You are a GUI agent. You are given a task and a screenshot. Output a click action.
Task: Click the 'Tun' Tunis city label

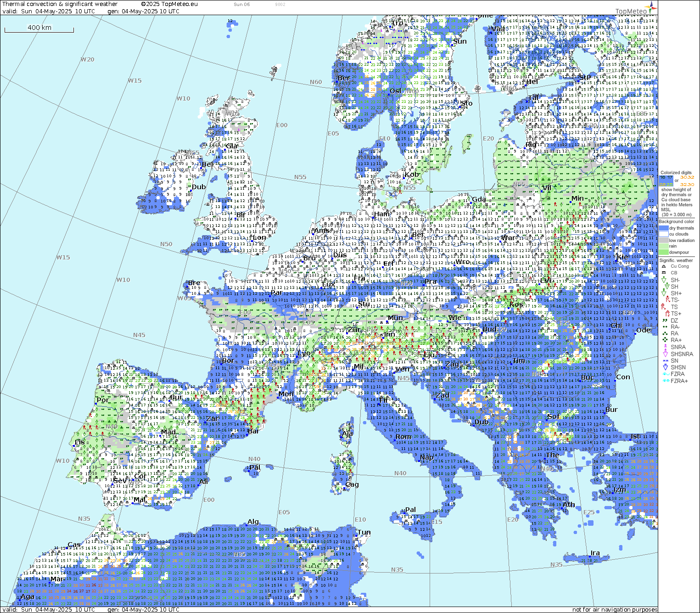(x=364, y=533)
